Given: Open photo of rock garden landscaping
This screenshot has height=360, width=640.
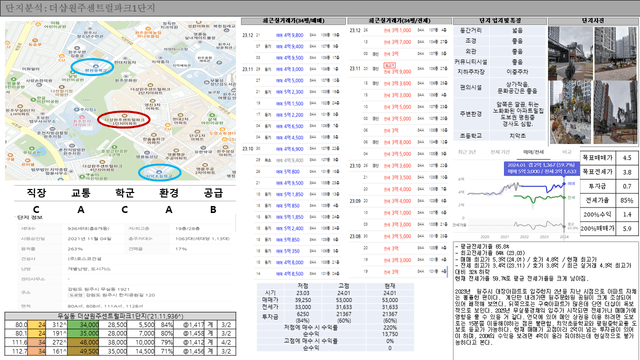Looking at the screenshot, I should [x=570, y=112].
